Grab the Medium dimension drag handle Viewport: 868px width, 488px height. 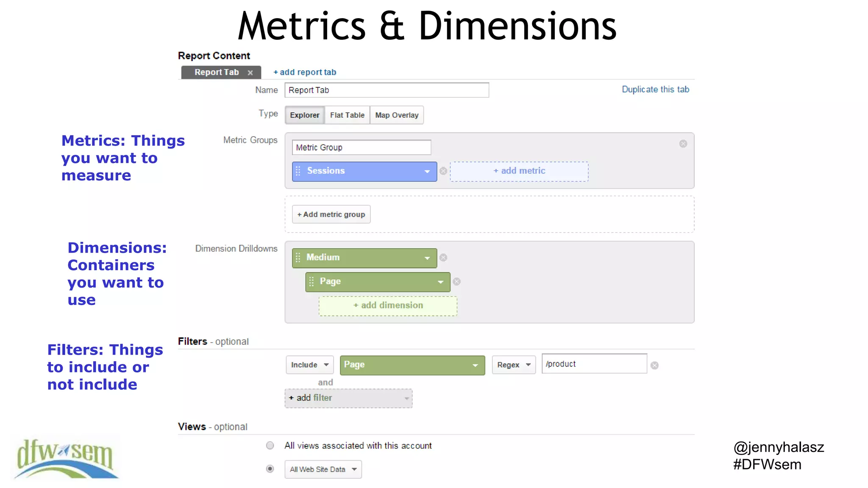tap(298, 258)
